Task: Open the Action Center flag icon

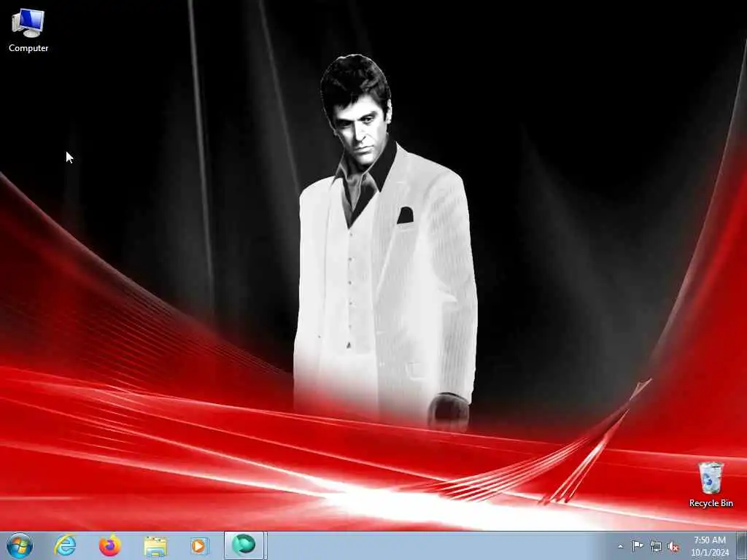Action: point(638,545)
